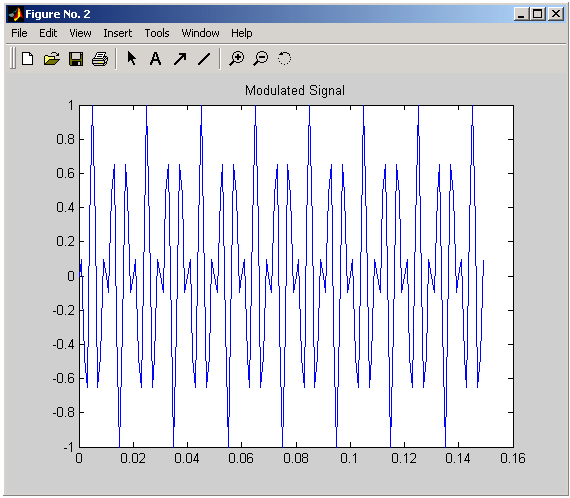Open the Edit menu
This screenshot has width=570, height=498.
(x=48, y=33)
